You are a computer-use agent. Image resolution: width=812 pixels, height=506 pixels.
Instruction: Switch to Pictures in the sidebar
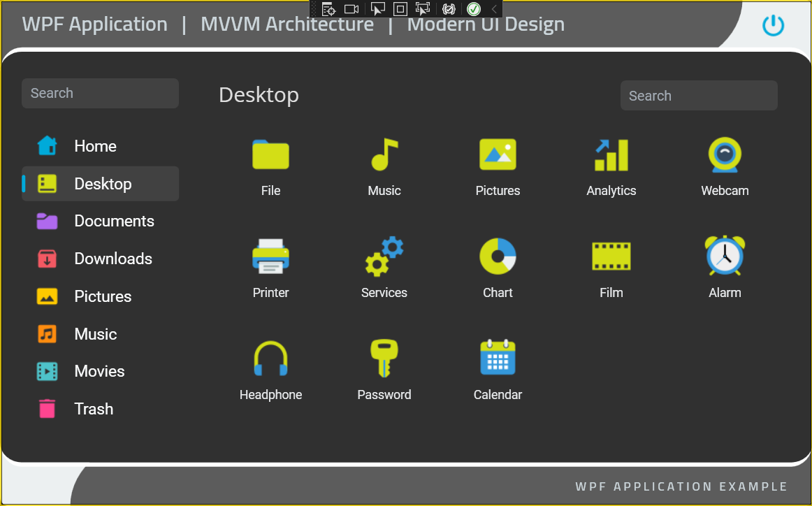[x=101, y=296]
